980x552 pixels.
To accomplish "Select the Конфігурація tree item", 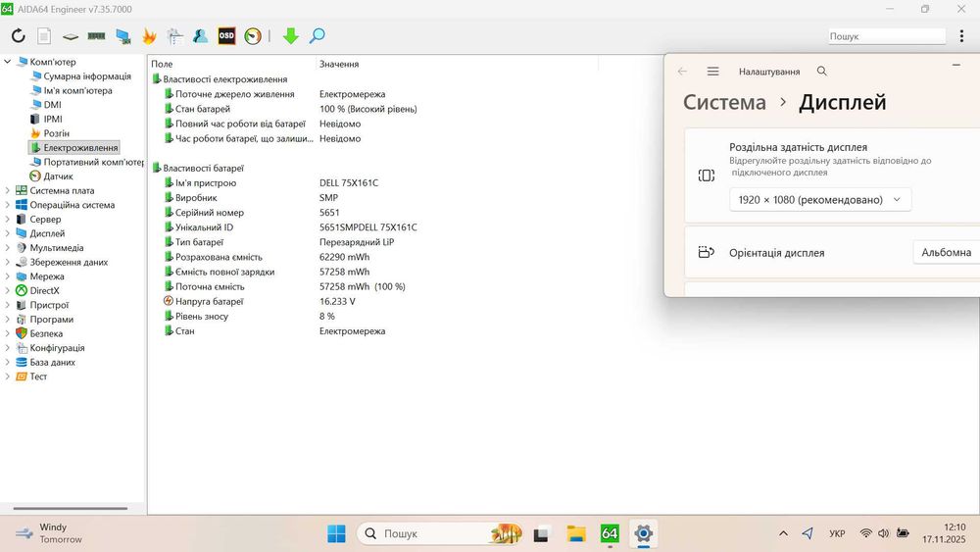I will point(57,348).
